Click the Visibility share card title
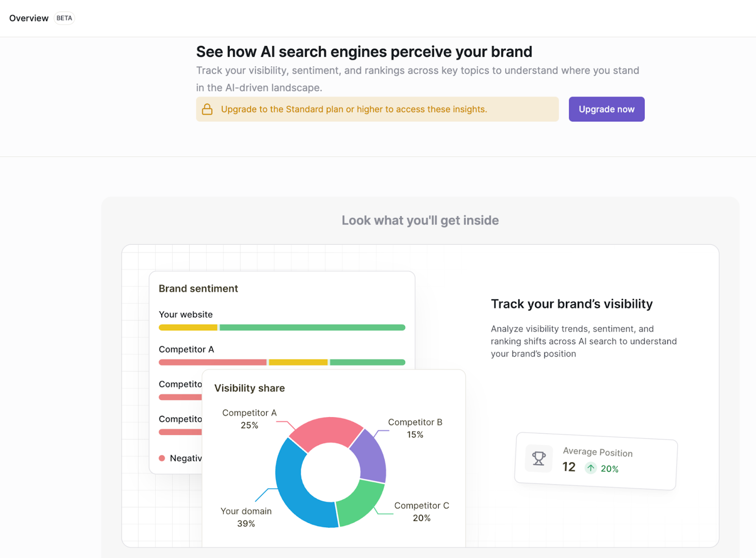This screenshot has height=558, width=756. coord(250,388)
